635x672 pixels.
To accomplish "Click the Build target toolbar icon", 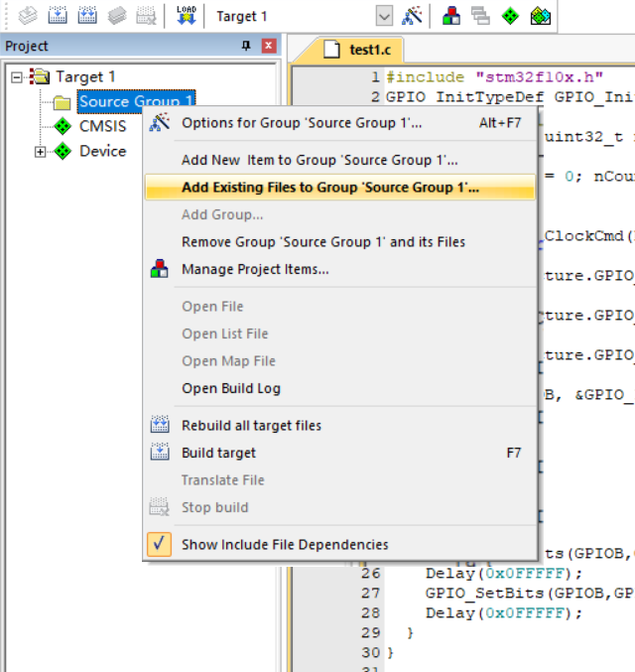I will [58, 16].
